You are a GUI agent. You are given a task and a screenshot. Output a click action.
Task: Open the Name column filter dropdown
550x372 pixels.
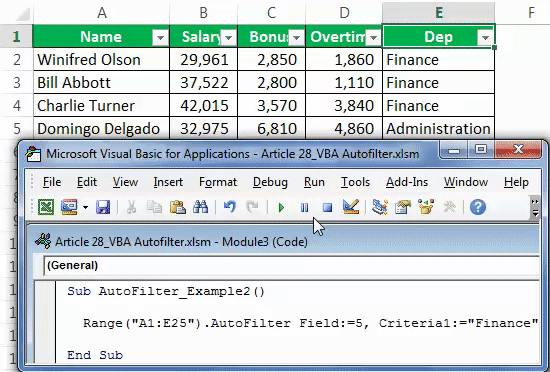click(x=160, y=37)
